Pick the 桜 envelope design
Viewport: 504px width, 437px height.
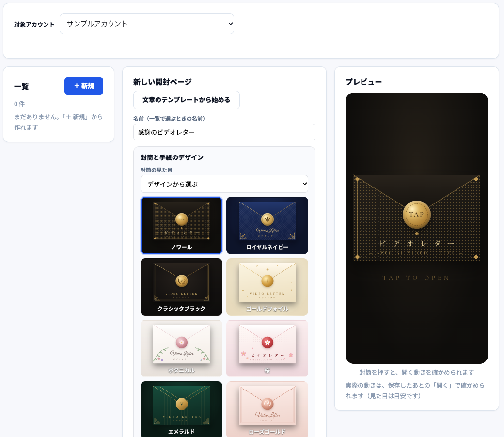[x=267, y=348]
